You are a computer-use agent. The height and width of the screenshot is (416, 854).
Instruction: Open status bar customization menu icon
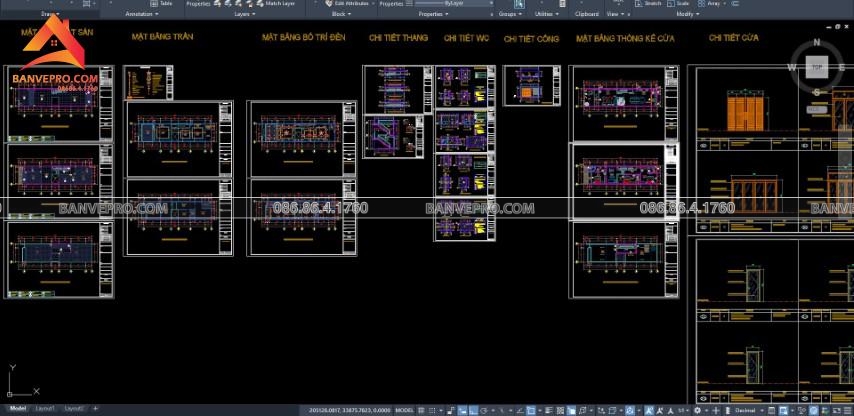[847, 410]
